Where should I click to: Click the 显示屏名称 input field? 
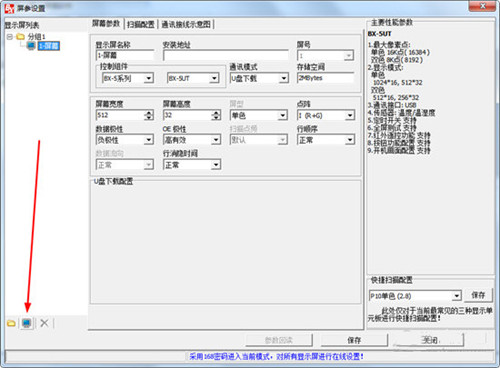[x=125, y=55]
